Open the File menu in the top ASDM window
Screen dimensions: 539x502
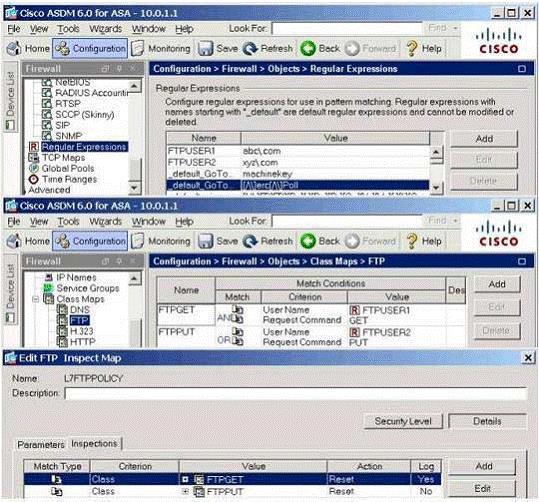pos(14,29)
